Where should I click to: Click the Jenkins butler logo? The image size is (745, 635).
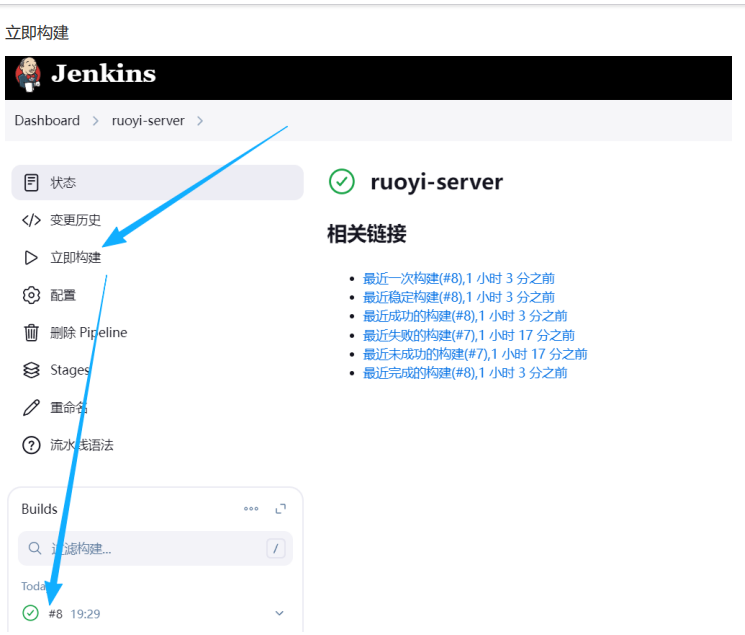tap(28, 75)
